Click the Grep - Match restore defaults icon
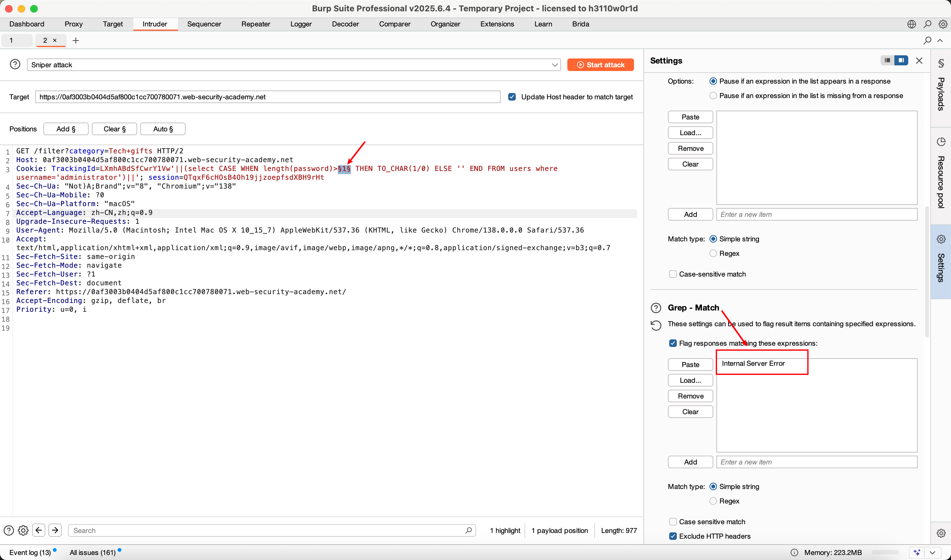 [x=656, y=325]
